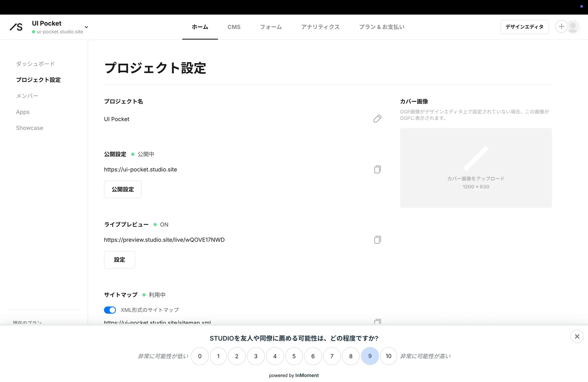Click the preview.studio.site live URL text
This screenshot has width=588, height=382.
164,240
